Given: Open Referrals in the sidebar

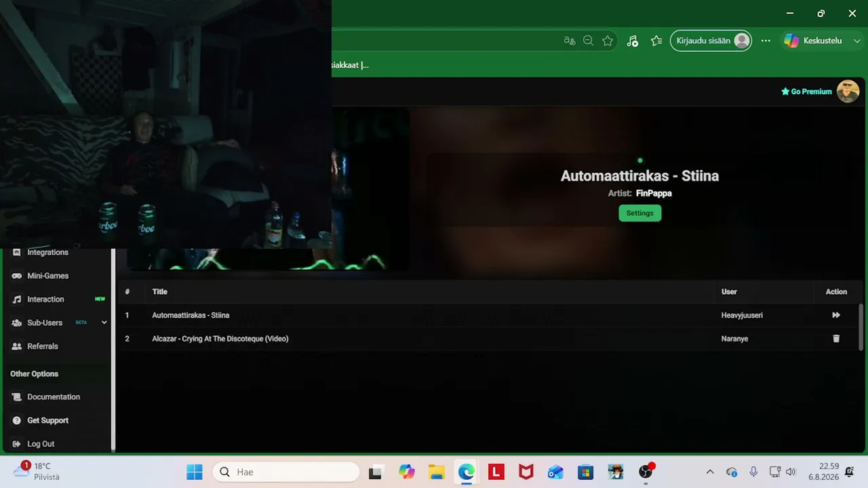Looking at the screenshot, I should point(43,346).
